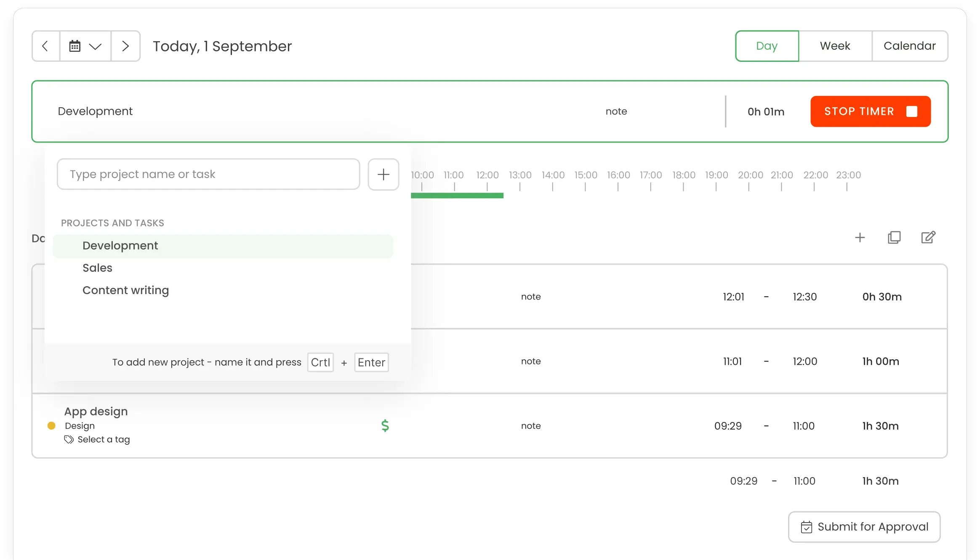Click the next day arrow
This screenshot has height=560, width=980.
125,46
